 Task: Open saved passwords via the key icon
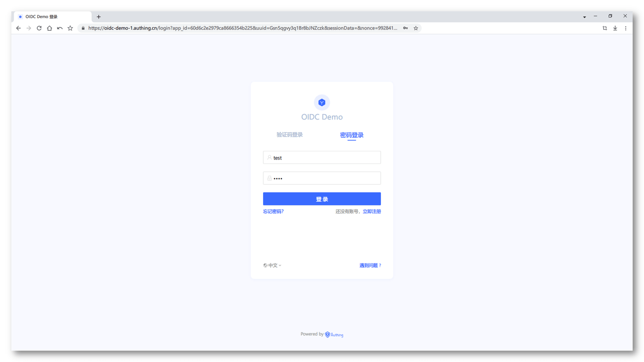click(x=406, y=28)
